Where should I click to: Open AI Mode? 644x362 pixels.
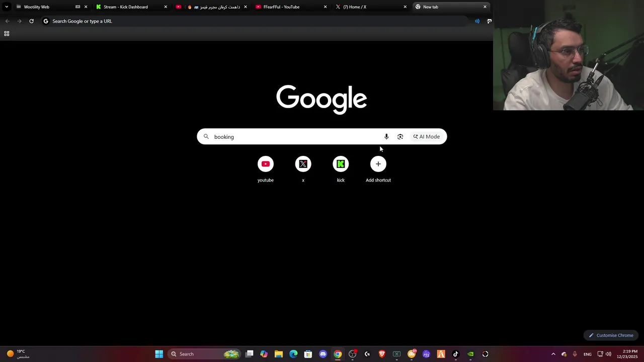(x=427, y=137)
